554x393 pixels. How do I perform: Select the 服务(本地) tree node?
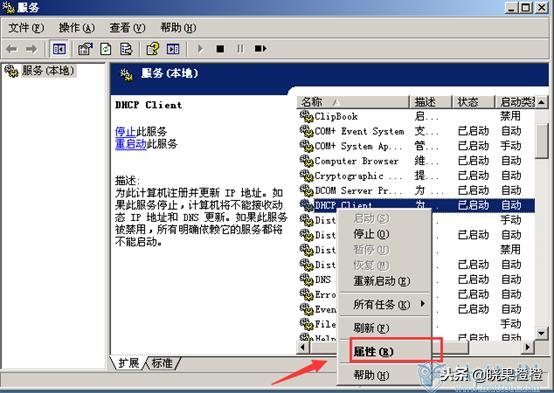[48, 70]
